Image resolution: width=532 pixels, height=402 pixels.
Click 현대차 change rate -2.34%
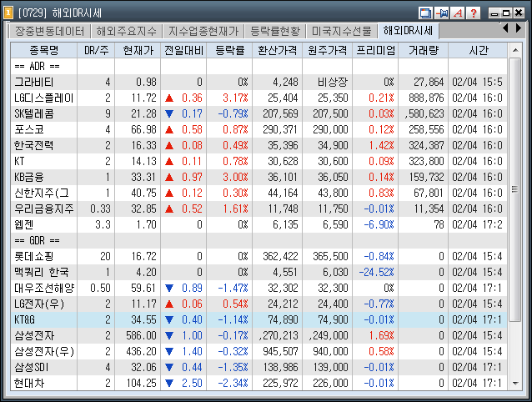coord(233,384)
